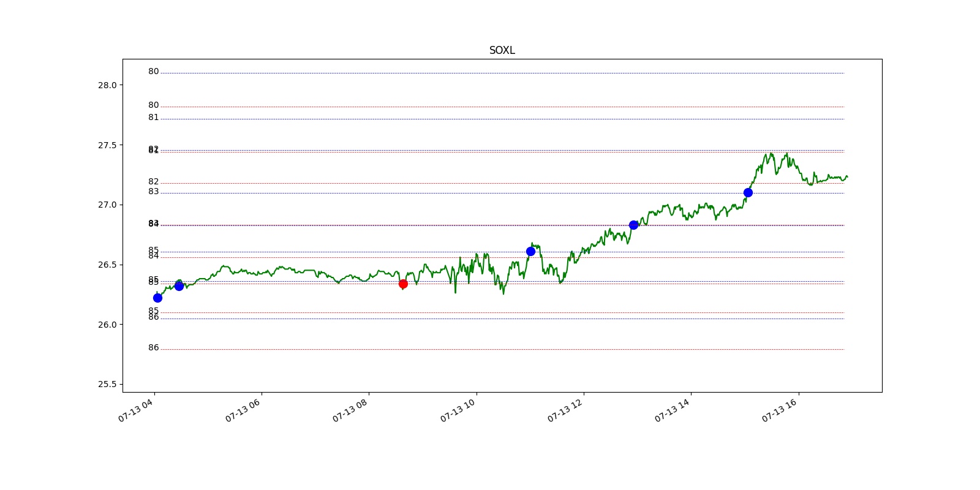Click the x-axis label 07-13 08
Viewport: 980px width, 490px height.
350,410
